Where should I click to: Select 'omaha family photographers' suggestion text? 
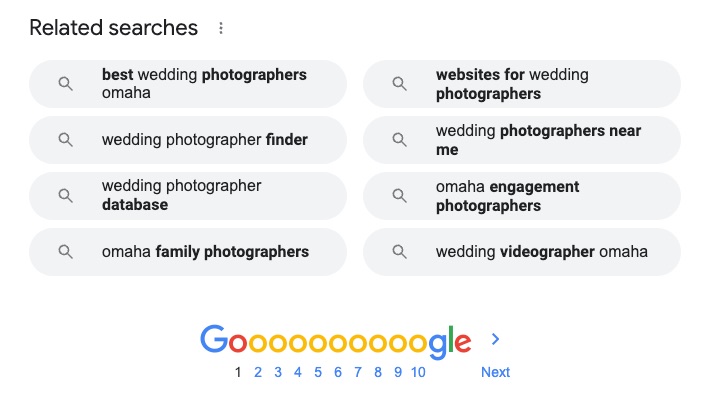pos(205,251)
